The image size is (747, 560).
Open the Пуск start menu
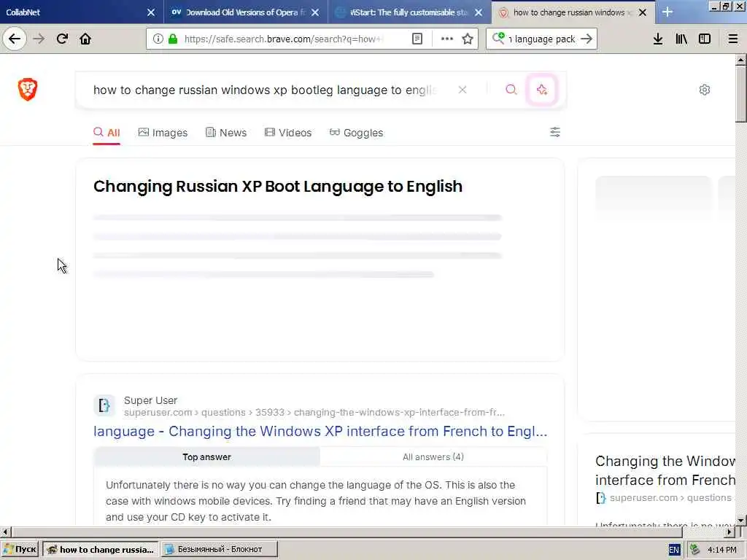(x=20, y=549)
